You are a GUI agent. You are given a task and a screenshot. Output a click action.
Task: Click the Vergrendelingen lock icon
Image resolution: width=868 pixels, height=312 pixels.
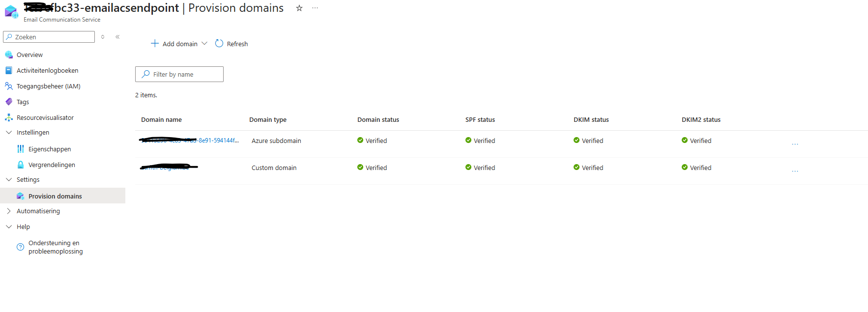coord(21,165)
